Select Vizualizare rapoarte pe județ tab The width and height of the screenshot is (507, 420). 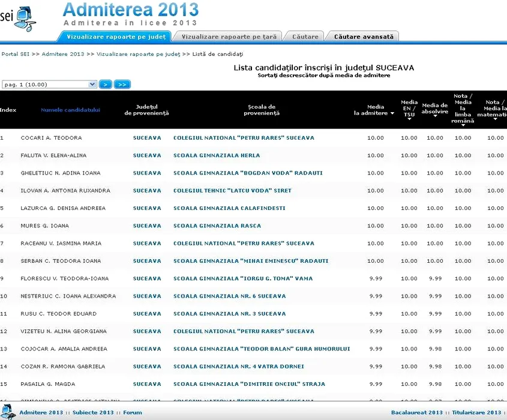click(x=116, y=37)
